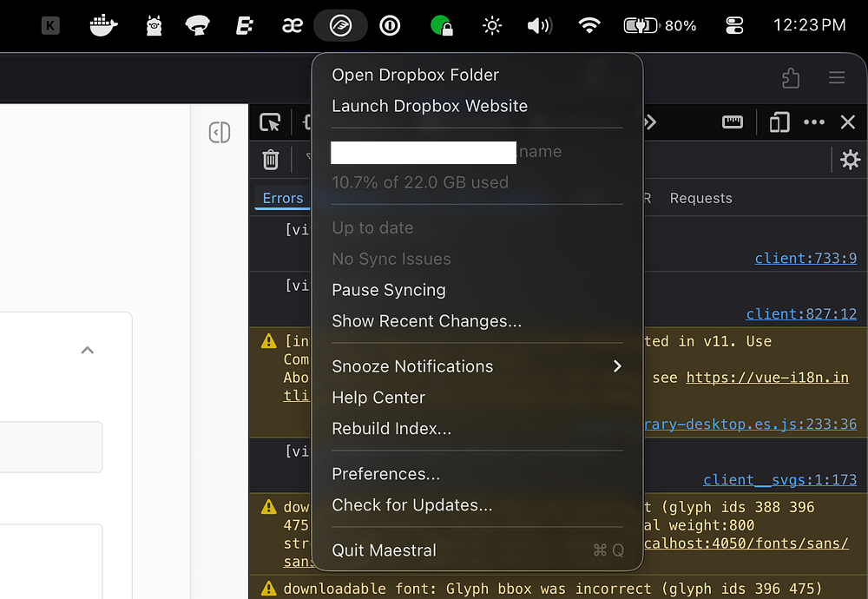
Task: Select Check for Updates...
Action: 477,505
